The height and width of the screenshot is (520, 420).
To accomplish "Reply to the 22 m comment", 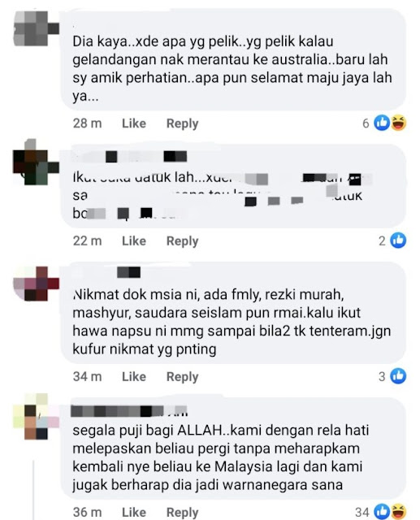I will [x=182, y=241].
